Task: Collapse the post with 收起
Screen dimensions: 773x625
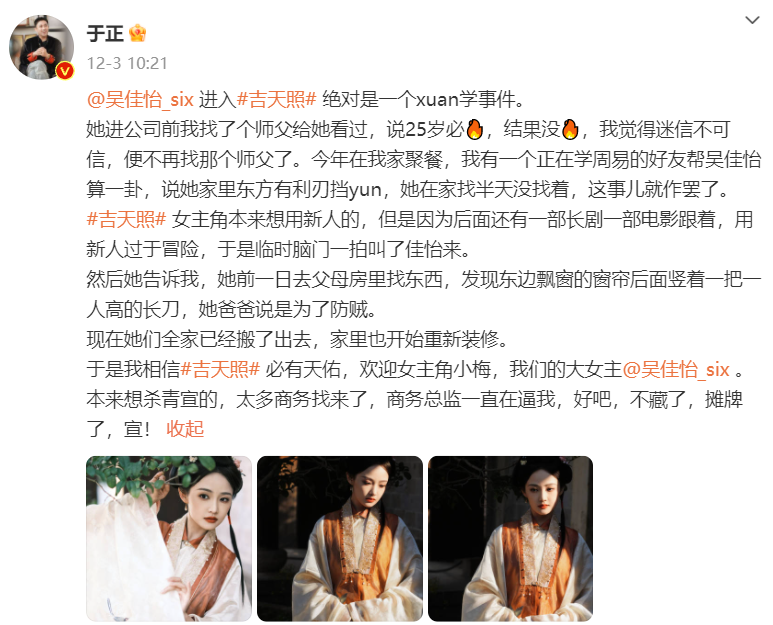Action: pos(185,429)
